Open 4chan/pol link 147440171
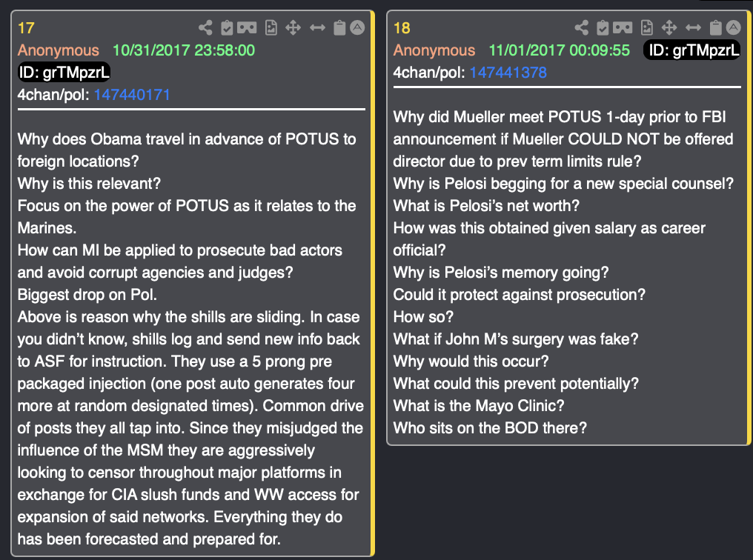753x560 pixels. click(132, 95)
